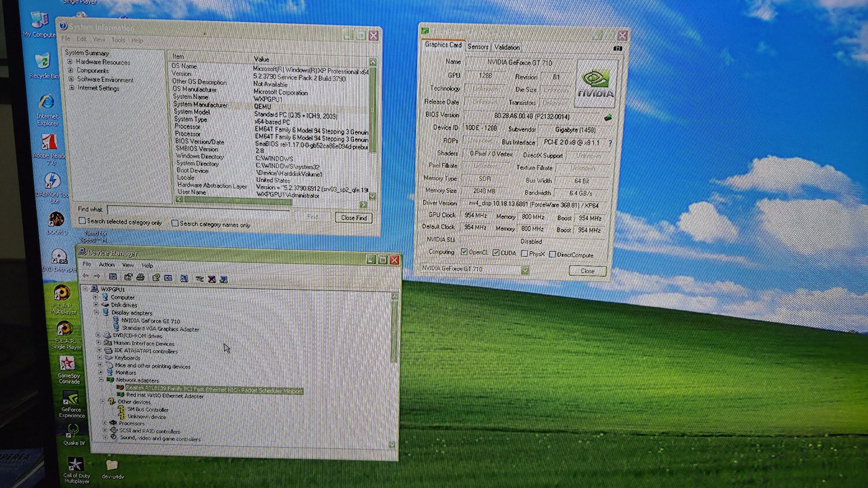
Task: Click the Close button in GPU-Z
Action: [x=587, y=271]
